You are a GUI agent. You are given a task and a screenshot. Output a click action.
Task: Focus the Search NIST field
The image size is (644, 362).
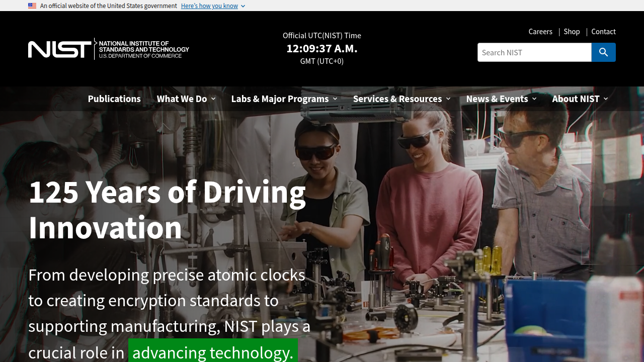tap(534, 52)
